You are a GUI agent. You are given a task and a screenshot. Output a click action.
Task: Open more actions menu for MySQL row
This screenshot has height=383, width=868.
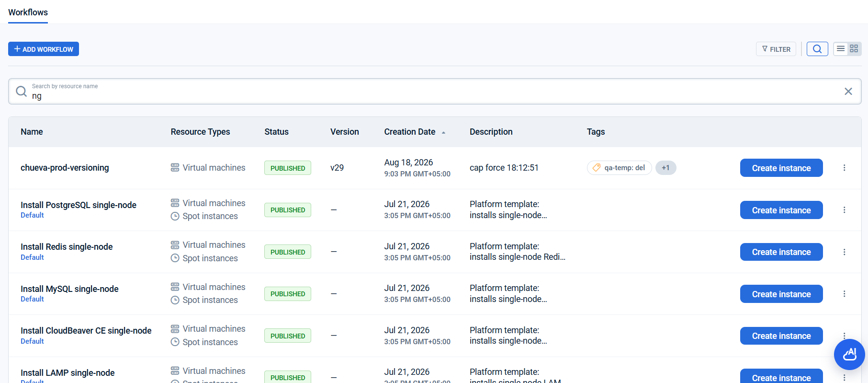coord(845,294)
